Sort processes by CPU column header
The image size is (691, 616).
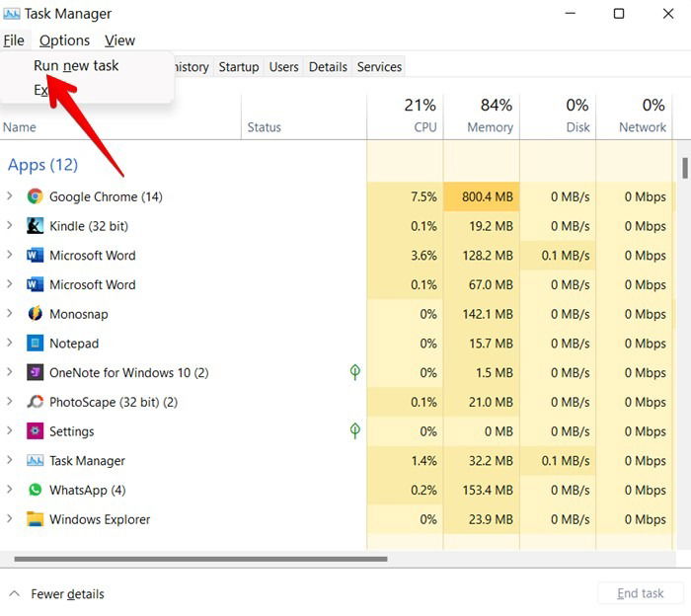tap(405, 117)
